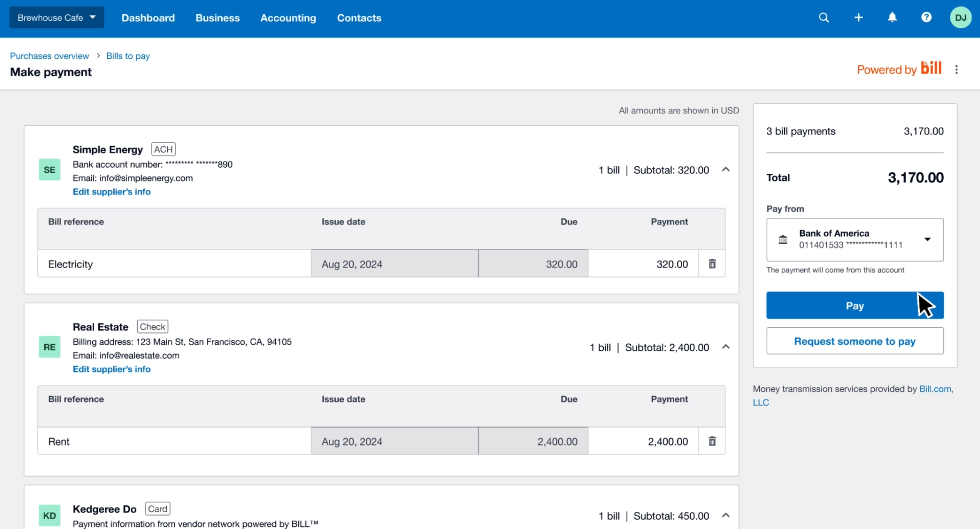Screen dimensions: 980x529
Task: Click Make payment page heading
Action: 51,72
